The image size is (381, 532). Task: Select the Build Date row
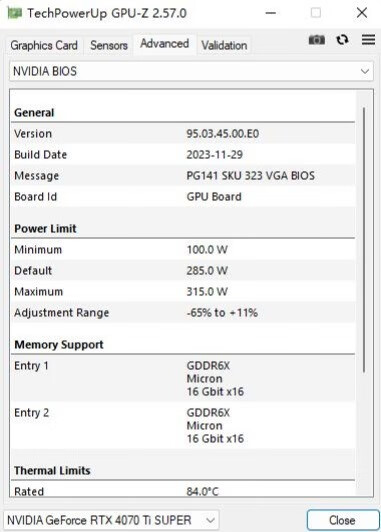pos(183,155)
